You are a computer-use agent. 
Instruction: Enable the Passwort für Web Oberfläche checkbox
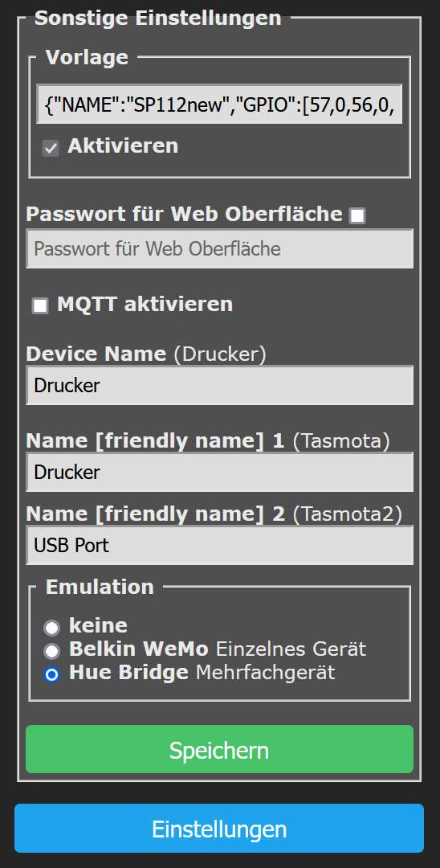357,216
